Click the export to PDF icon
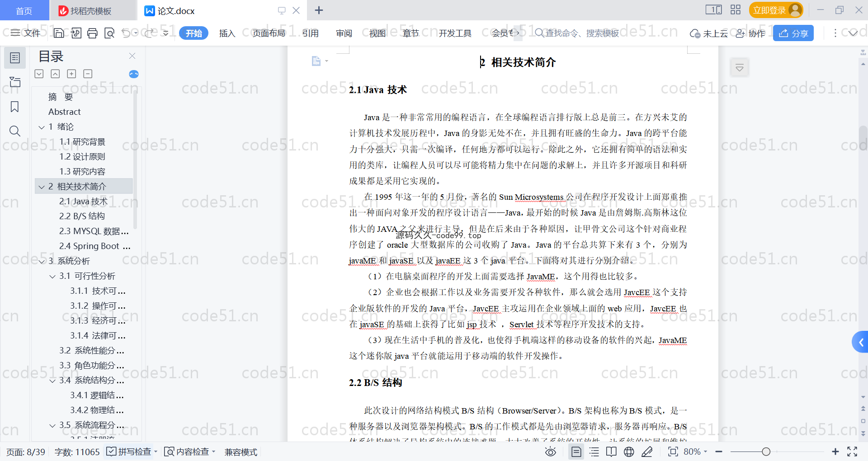868x461 pixels. [76, 33]
